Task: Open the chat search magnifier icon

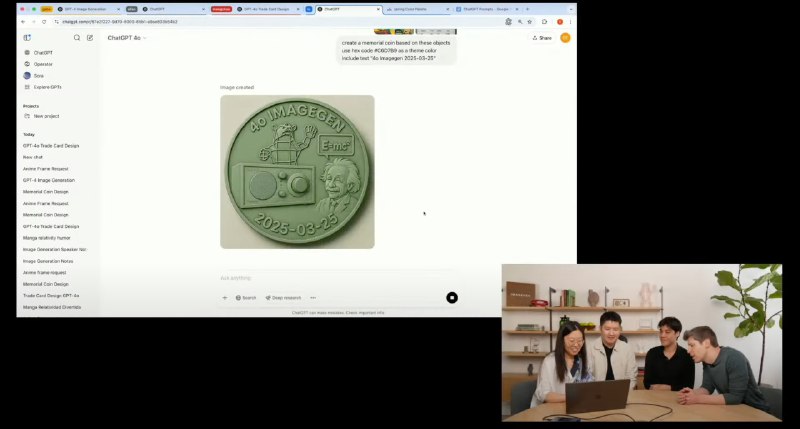Action: 77,38
